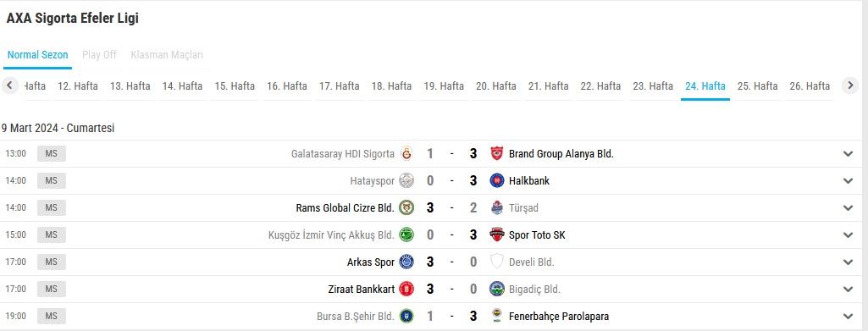Show later weeks with right arrow button
The image size is (868, 331).
coord(850,86)
